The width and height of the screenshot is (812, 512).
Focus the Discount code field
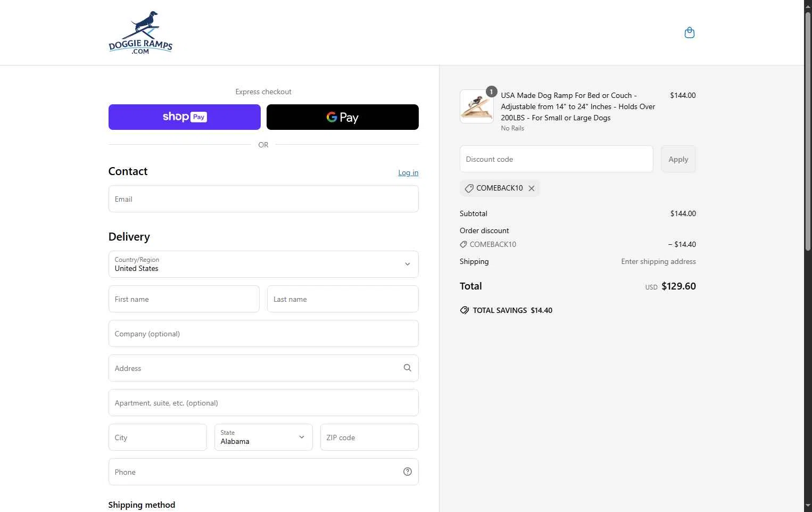tap(556, 159)
